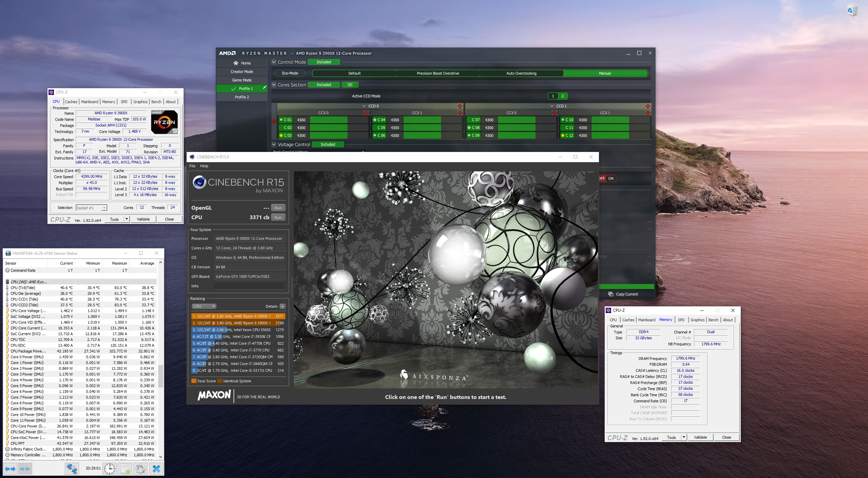Run the Cinebench OpenGL test
The image size is (868, 478).
pos(278,208)
